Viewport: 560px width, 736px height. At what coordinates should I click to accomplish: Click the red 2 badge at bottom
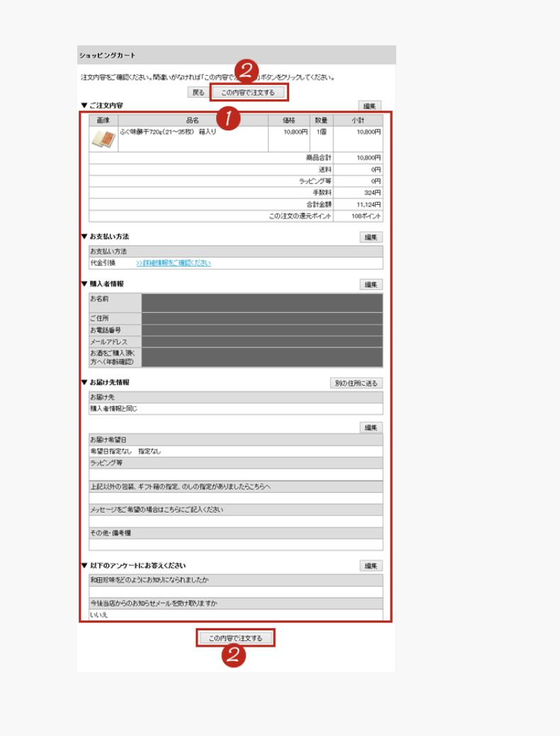(233, 657)
